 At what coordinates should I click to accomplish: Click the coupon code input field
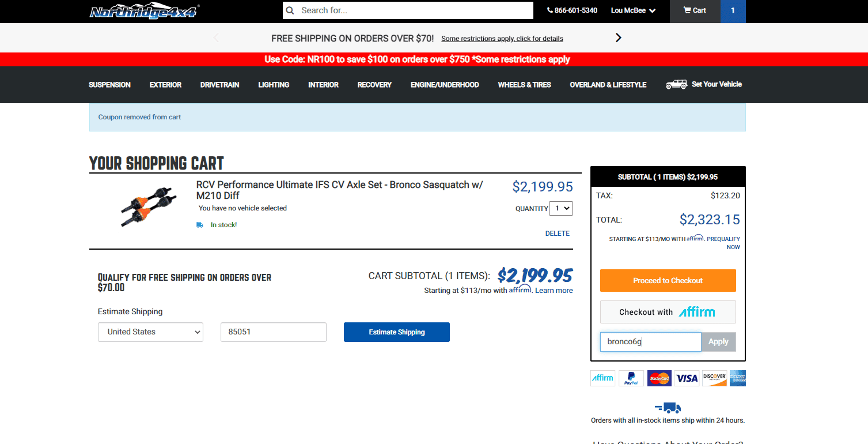tap(650, 342)
